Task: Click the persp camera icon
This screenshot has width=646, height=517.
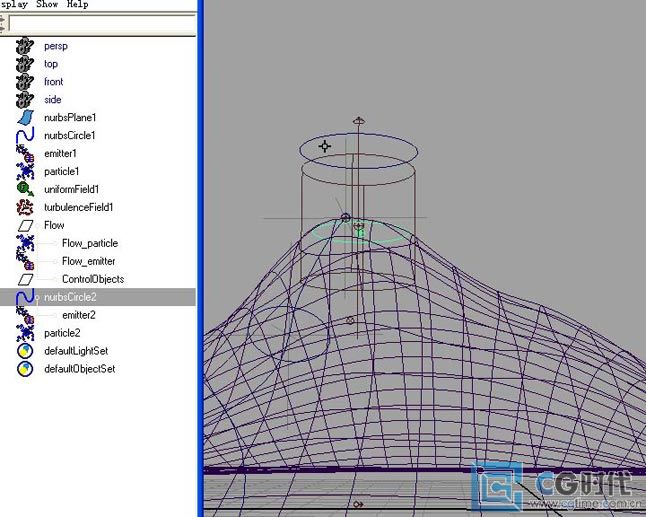Action: click(x=25, y=46)
